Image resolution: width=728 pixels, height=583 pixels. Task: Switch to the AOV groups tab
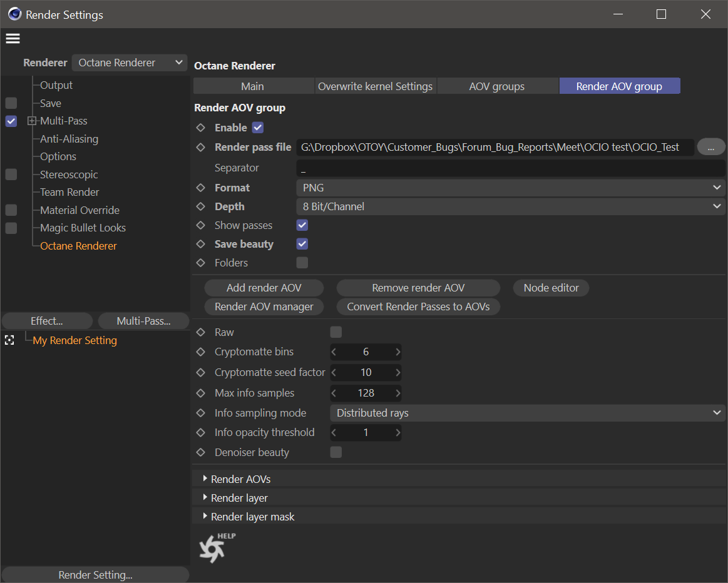(x=497, y=86)
